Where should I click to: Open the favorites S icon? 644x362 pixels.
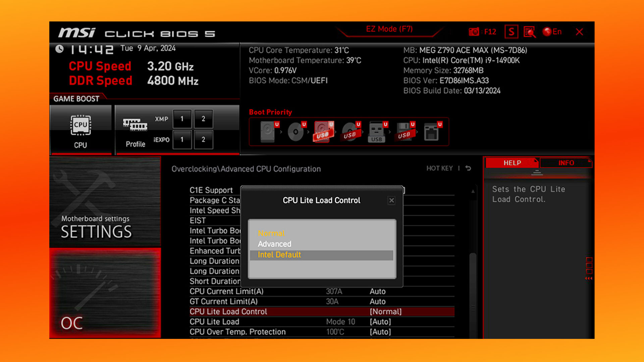click(x=511, y=32)
